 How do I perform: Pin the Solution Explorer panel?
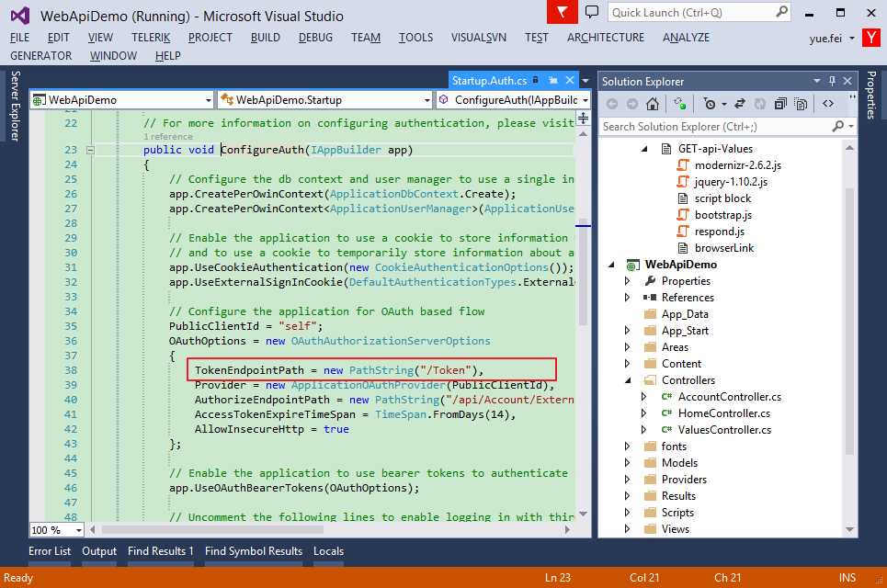[x=832, y=81]
